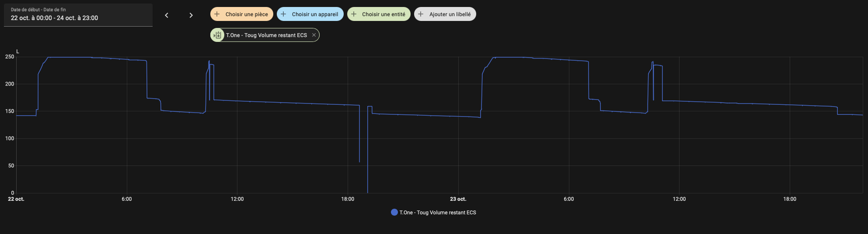868x234 pixels.
Task: Click plus icon on Choisir un appareil chip
Action: [x=283, y=14]
